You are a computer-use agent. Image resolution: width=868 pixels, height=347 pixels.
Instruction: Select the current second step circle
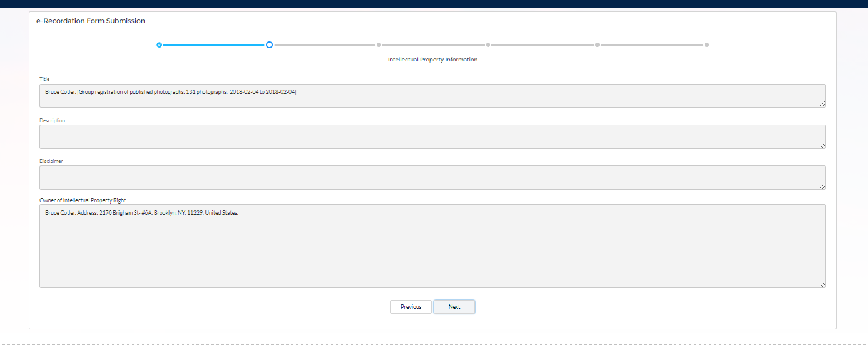coord(269,45)
